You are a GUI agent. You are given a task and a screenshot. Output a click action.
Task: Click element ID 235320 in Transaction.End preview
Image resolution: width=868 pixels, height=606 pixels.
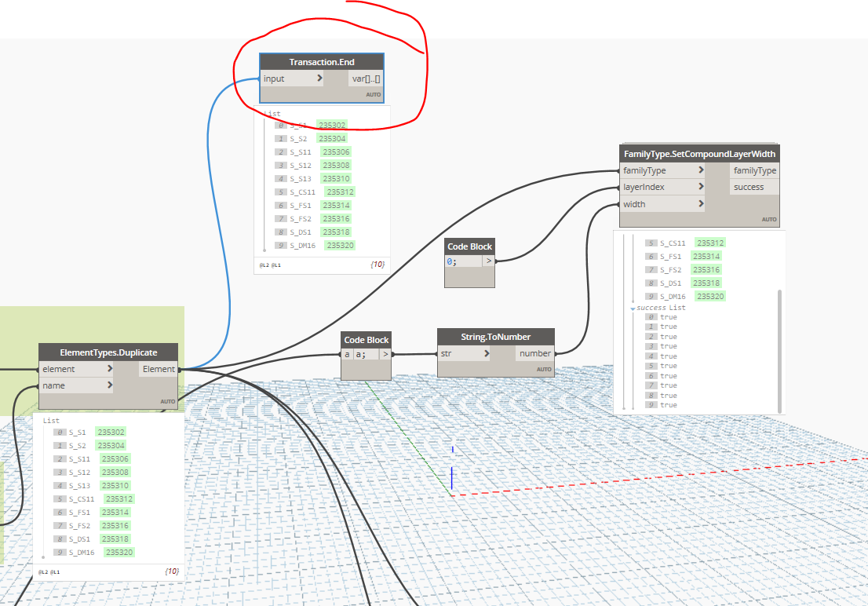tap(340, 246)
